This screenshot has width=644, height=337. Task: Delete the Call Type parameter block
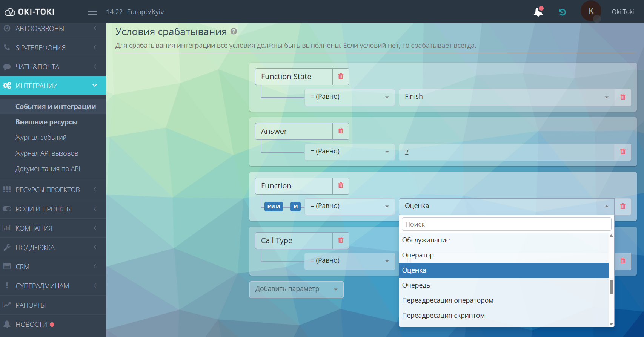[341, 240]
